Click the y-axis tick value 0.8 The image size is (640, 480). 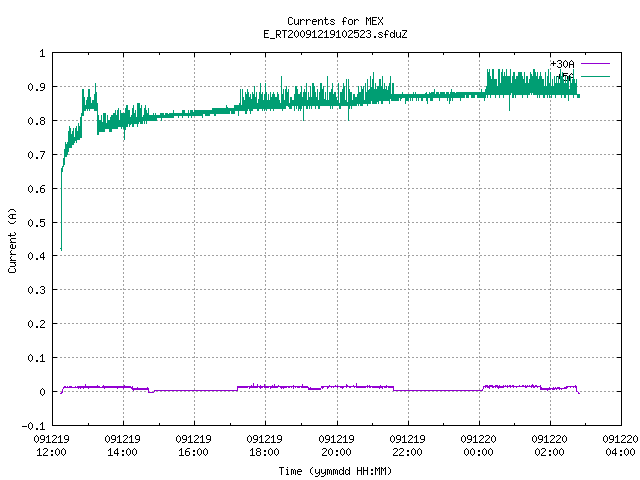tap(36, 121)
